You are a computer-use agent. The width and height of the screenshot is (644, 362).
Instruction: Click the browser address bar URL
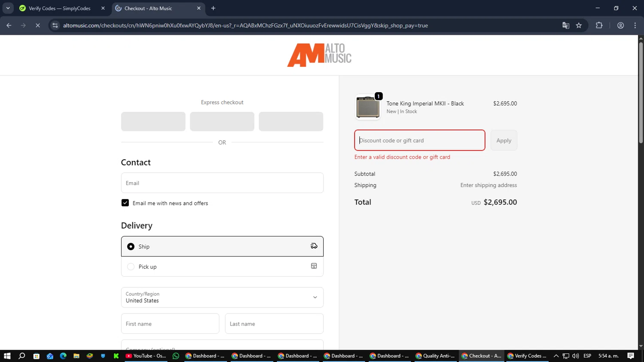click(x=245, y=25)
